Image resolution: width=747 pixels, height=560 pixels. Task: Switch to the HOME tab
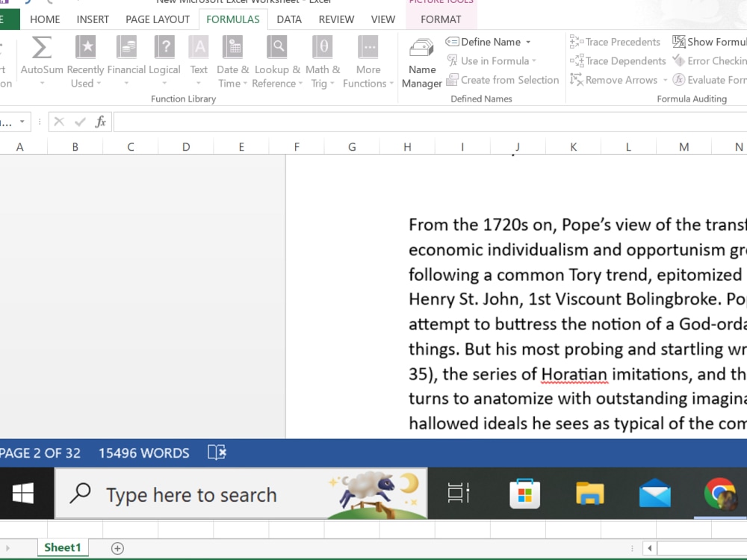click(45, 19)
